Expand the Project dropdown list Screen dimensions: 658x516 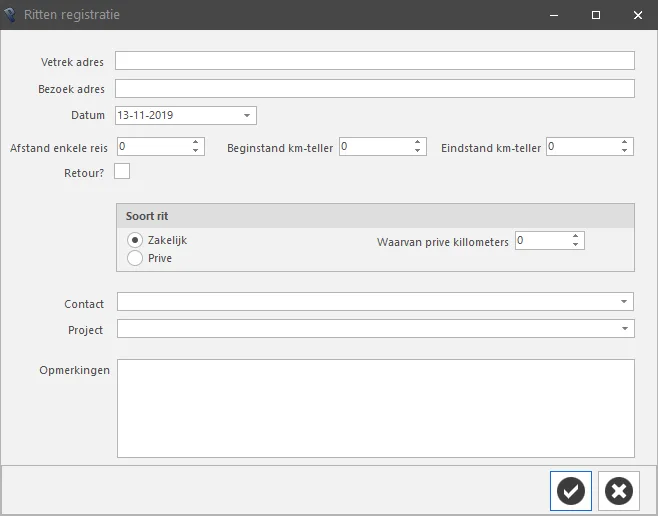point(625,328)
